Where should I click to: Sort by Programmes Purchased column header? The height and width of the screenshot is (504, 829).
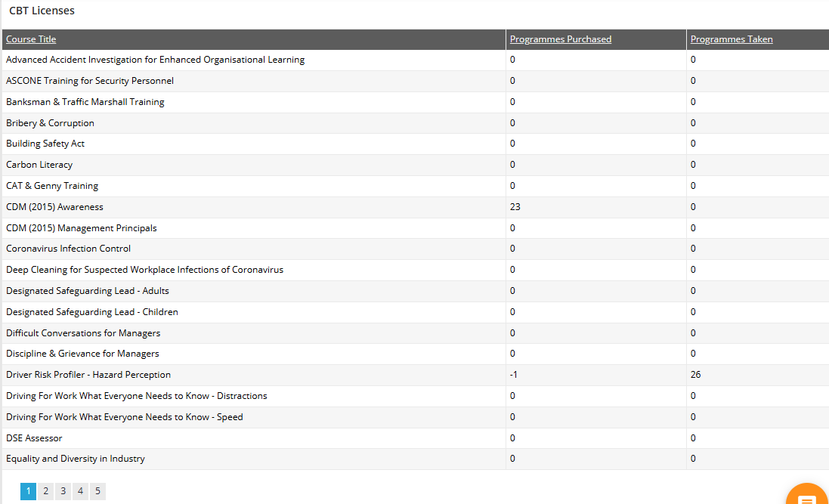[x=561, y=39]
